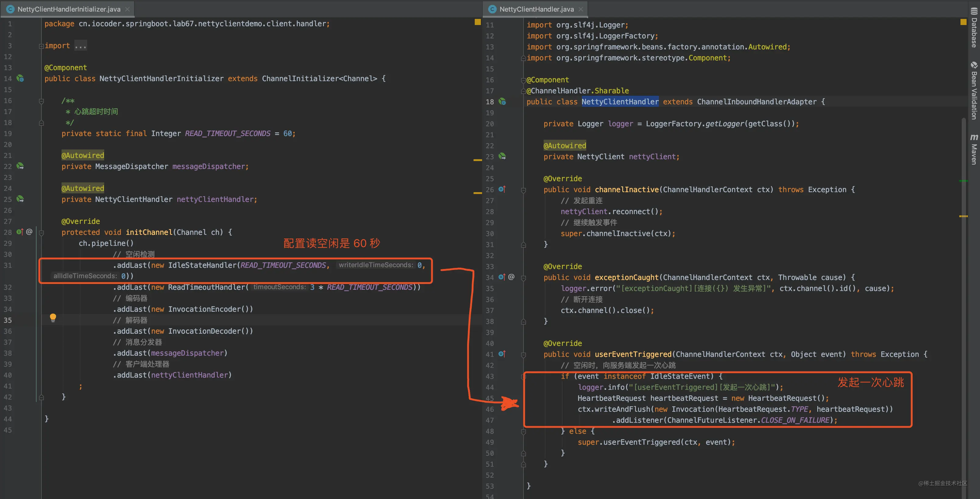Click the nettyClient.reconnect() call
This screenshot has width=980, height=499.
click(x=611, y=212)
